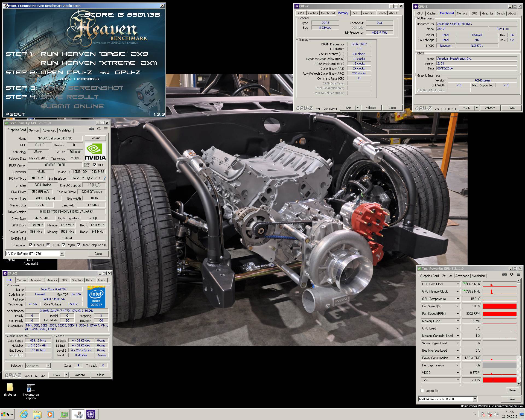525x420 pixels.
Task: Switch to SPD tab in CPU-Z Memory window
Action: [x=355, y=13]
